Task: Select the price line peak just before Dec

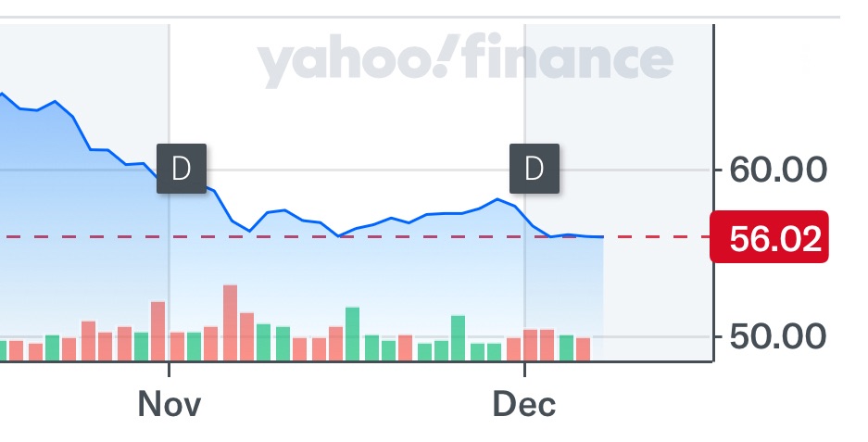Action: click(498, 199)
